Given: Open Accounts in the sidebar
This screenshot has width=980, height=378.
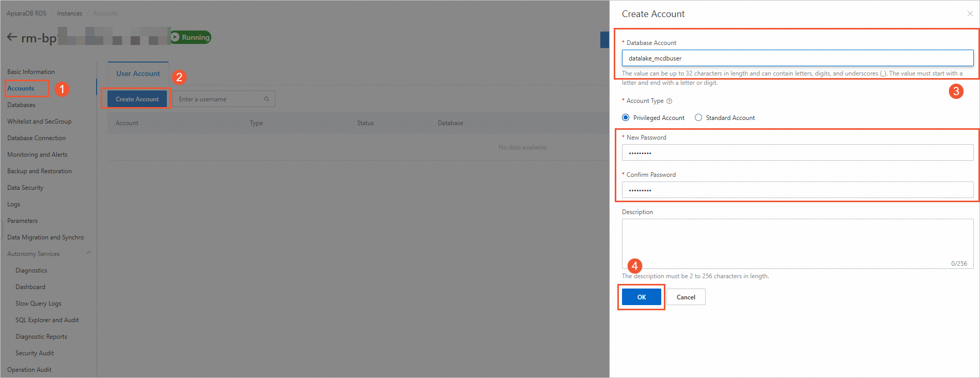Looking at the screenshot, I should pyautogui.click(x=21, y=88).
